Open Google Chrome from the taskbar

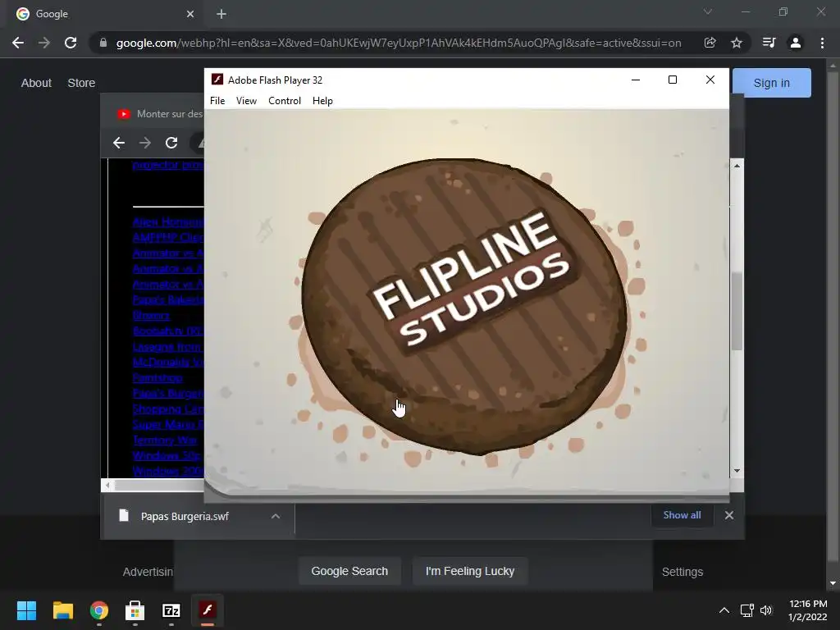[99, 610]
